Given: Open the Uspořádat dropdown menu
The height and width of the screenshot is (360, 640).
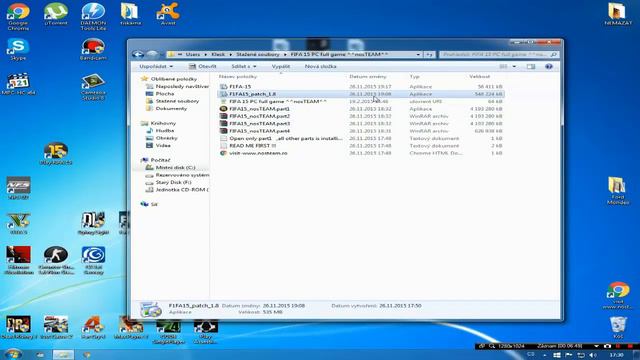Looking at the screenshot, I should coord(156,66).
